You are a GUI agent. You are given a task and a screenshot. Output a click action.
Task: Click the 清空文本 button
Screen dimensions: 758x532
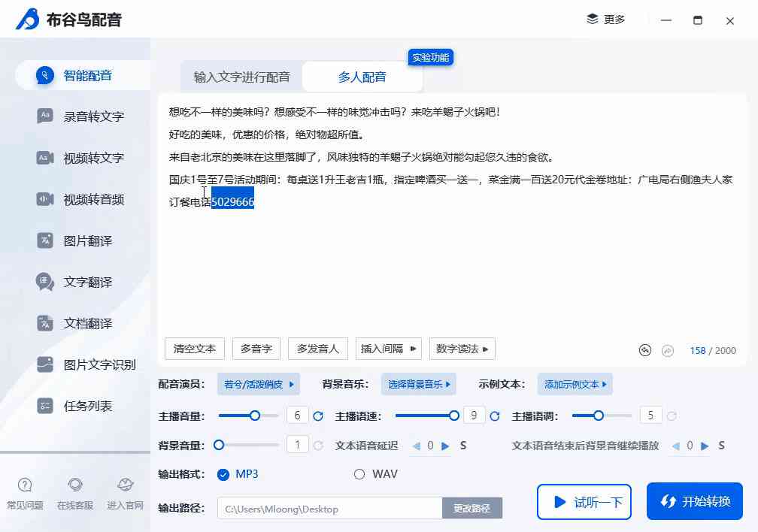[195, 349]
